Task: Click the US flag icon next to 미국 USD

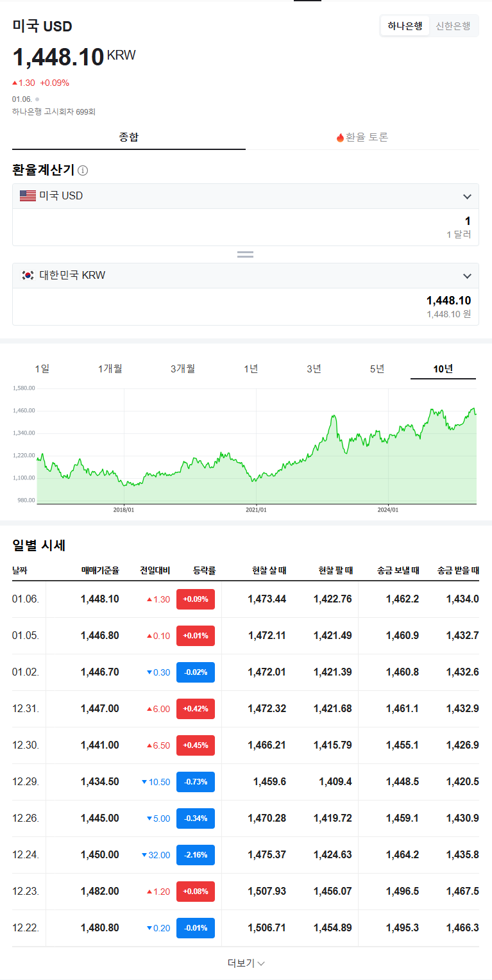Action: pos(27,195)
